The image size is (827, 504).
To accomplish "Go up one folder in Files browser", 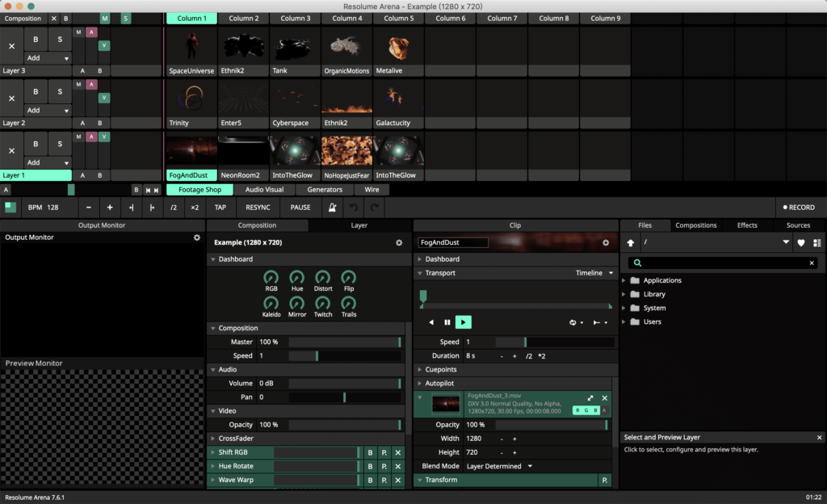I will 630,242.
